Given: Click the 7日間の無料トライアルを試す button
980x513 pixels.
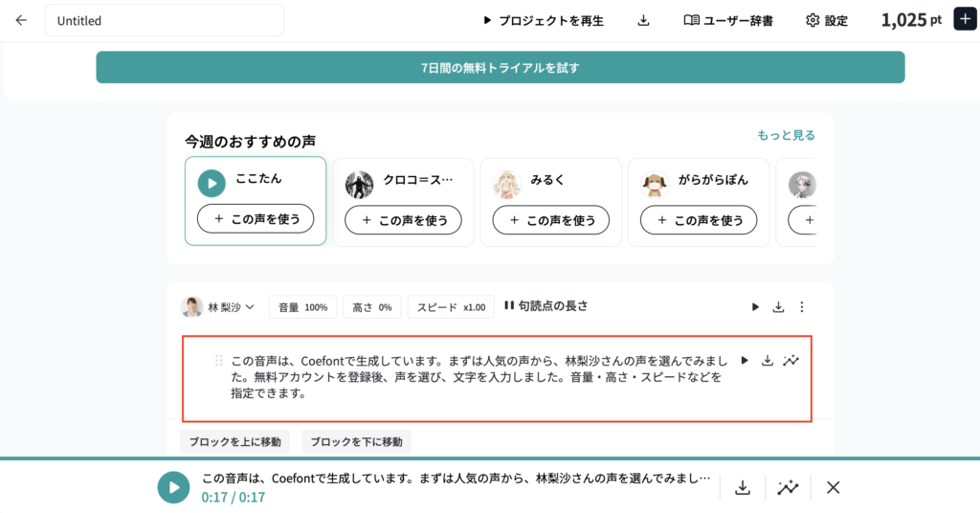Looking at the screenshot, I should click(500, 68).
